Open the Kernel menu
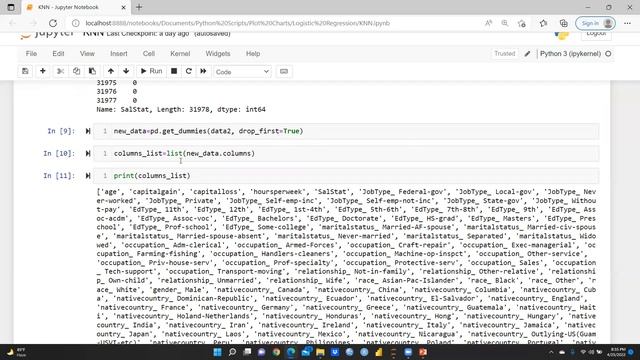The image size is (640, 360). point(180,53)
